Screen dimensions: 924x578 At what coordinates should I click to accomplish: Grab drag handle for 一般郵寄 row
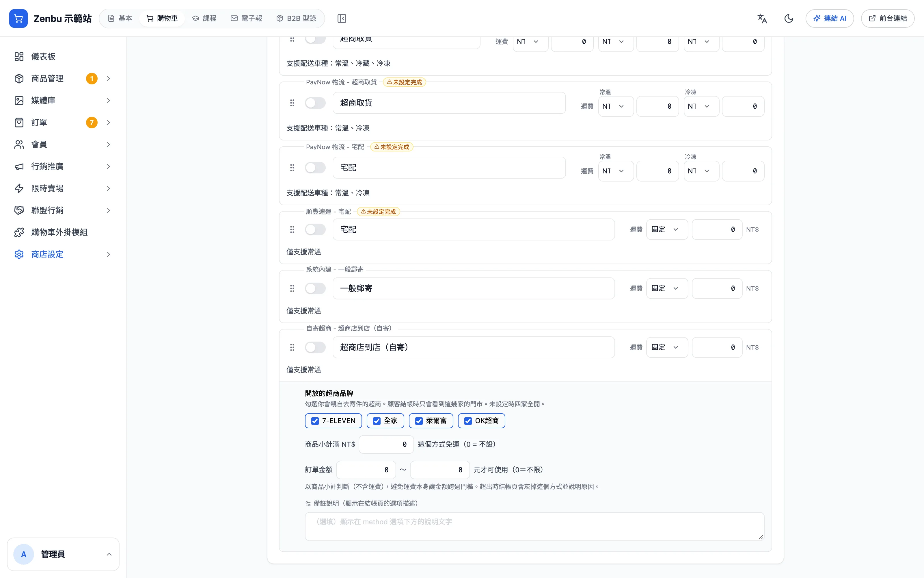coord(292,288)
